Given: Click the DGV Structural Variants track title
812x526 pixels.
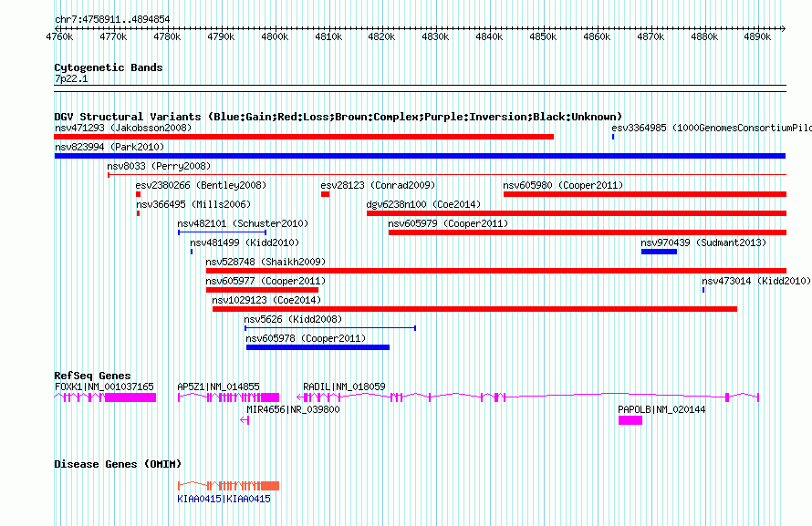Looking at the screenshot, I should pos(338,117).
